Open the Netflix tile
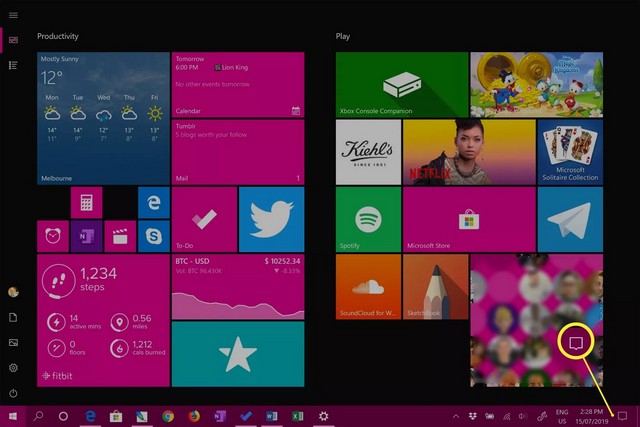 click(469, 152)
